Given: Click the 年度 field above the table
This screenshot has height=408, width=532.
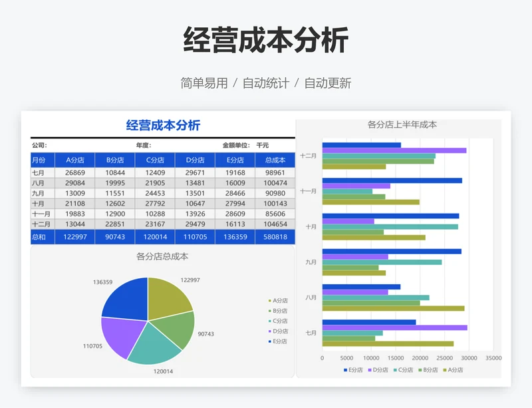Looking at the screenshot, I should point(144,145).
